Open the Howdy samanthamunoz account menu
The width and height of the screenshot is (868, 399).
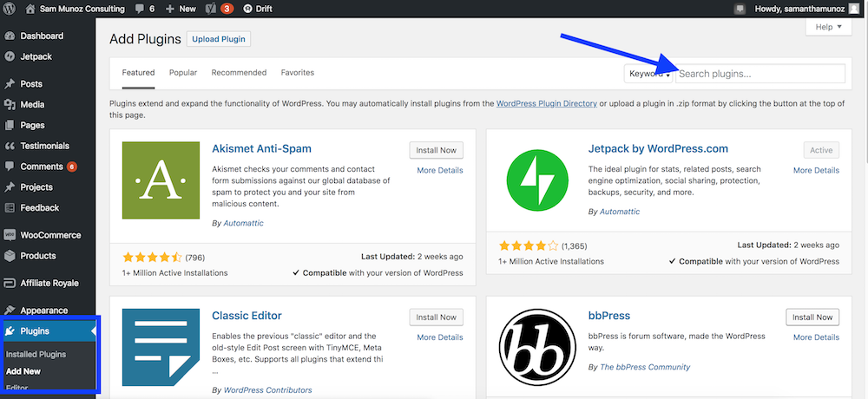[799, 9]
